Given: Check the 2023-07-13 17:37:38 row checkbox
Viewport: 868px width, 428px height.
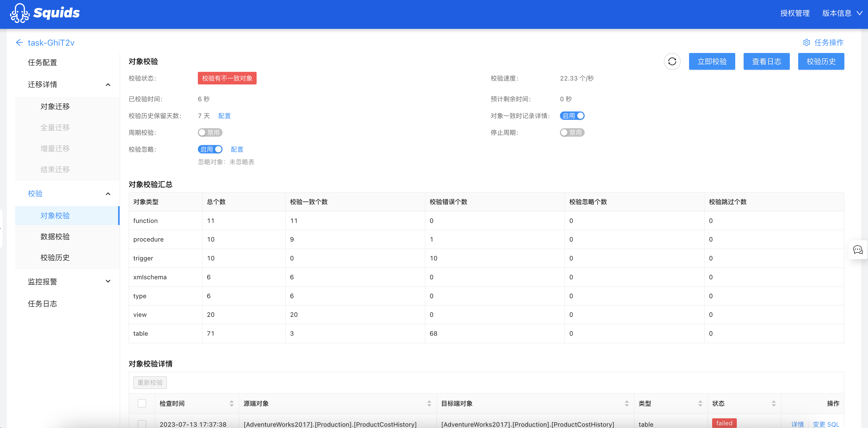Looking at the screenshot, I should tap(142, 424).
